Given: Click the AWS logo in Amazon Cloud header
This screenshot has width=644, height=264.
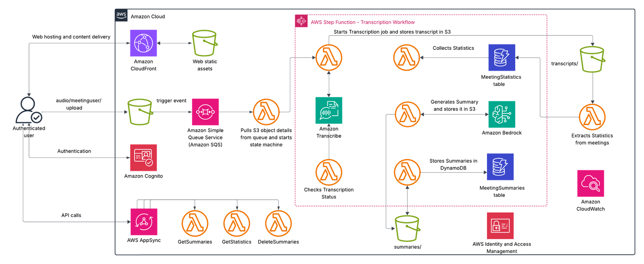Looking at the screenshot, I should click(121, 15).
